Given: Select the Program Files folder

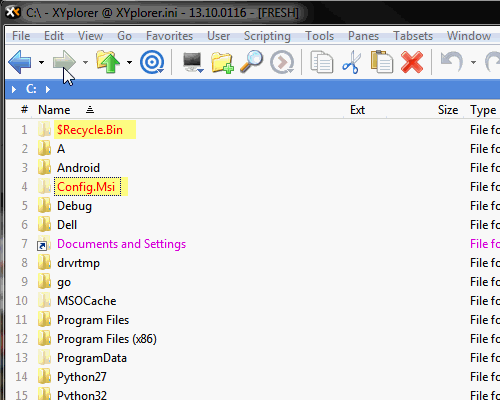Looking at the screenshot, I should click(x=93, y=320).
